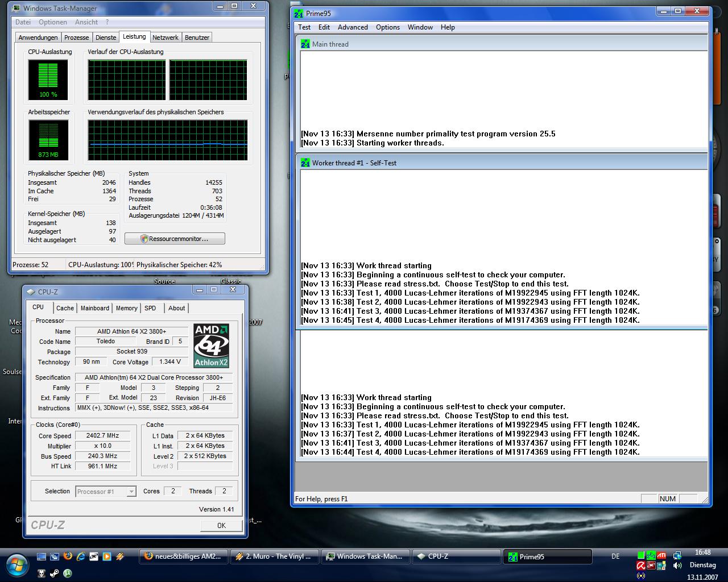This screenshot has height=582, width=728.
Task: Launch Internet Explorer from quick launch
Action: click(x=81, y=556)
